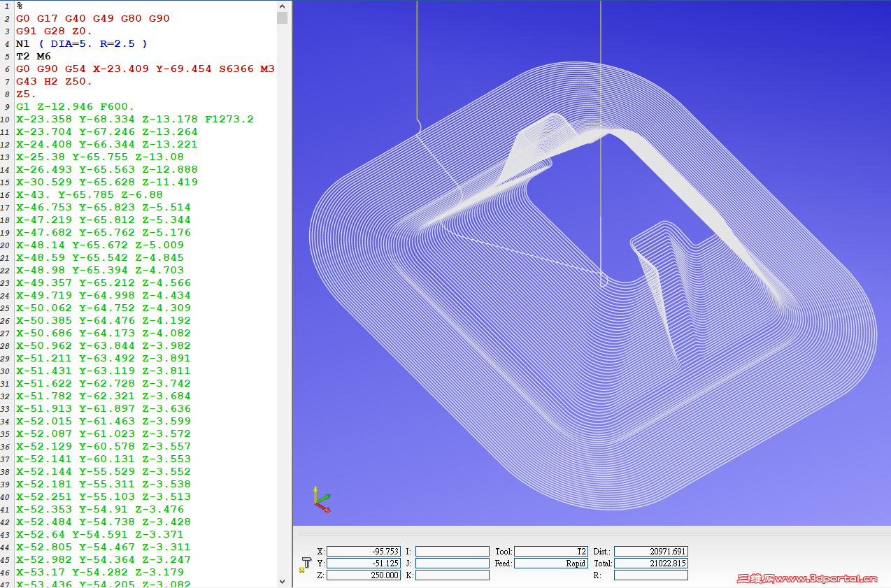Select line 'X-52.144 Y-55.529 Z-3.552'
Viewport: 891px width, 588px height.
pyautogui.click(x=103, y=471)
